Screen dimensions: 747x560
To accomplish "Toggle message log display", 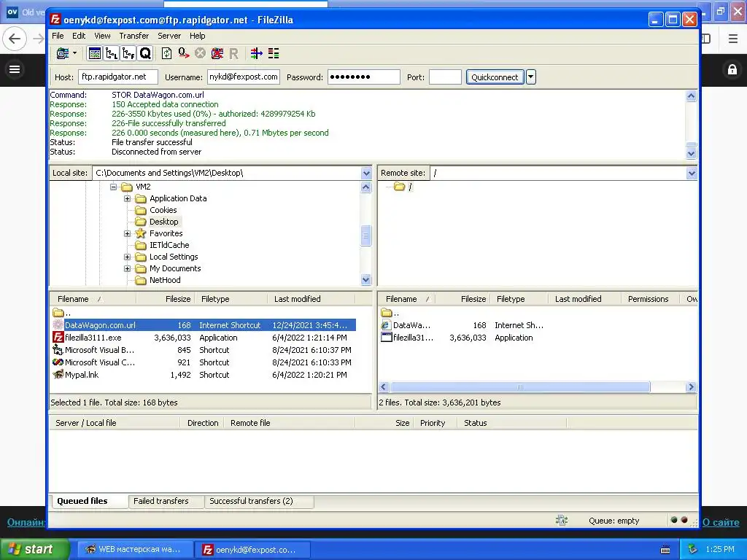I will click(94, 53).
